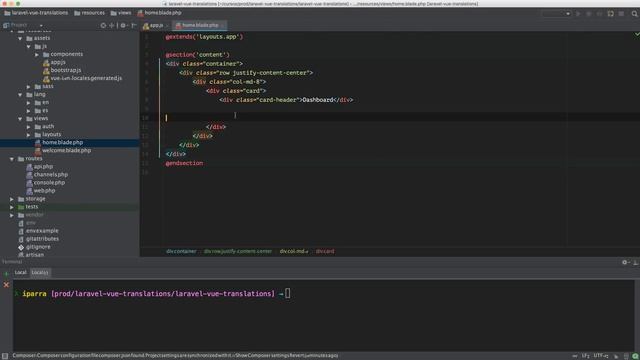This screenshot has width=640, height=360.
Task: Open the Search Everywhere magnifier icon
Action: (634, 13)
